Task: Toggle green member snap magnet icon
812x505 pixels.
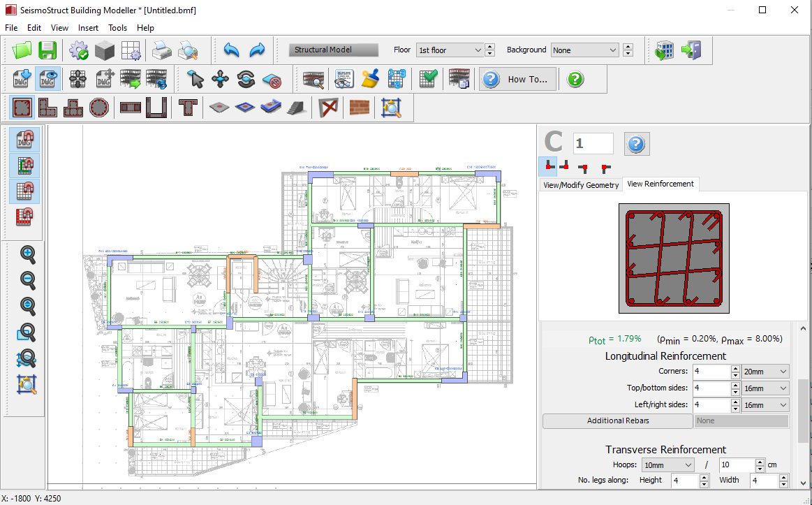Action: [24, 166]
